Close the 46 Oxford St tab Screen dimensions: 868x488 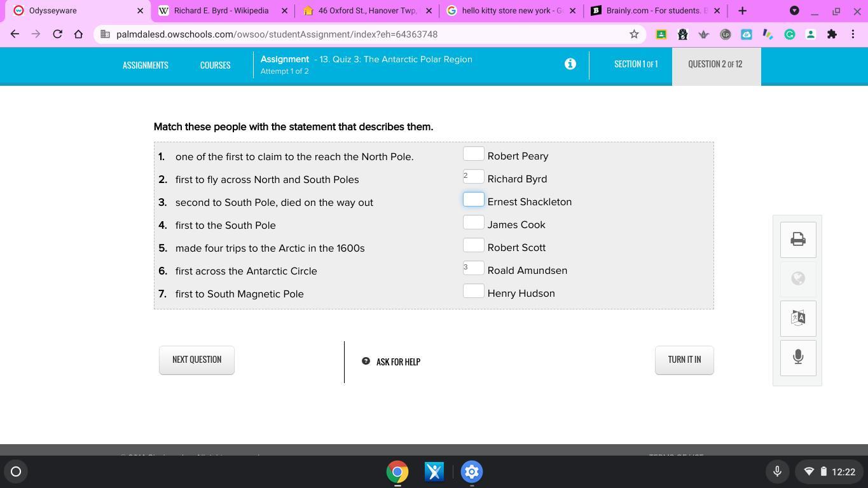click(429, 11)
